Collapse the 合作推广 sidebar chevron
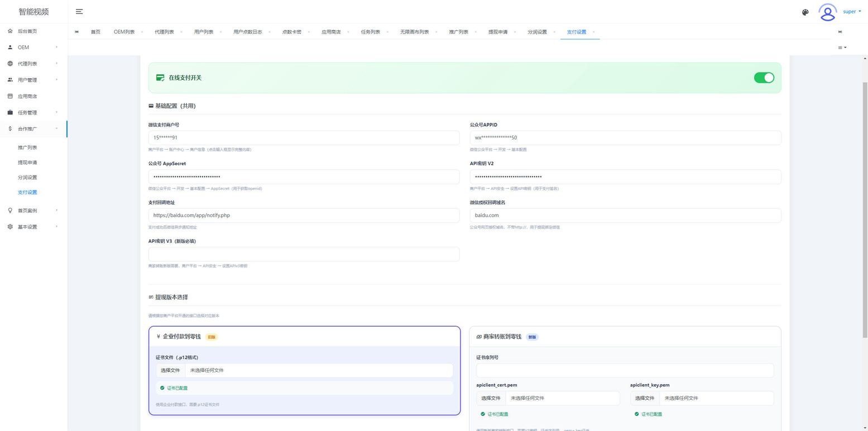This screenshot has height=431, width=868. point(56,129)
